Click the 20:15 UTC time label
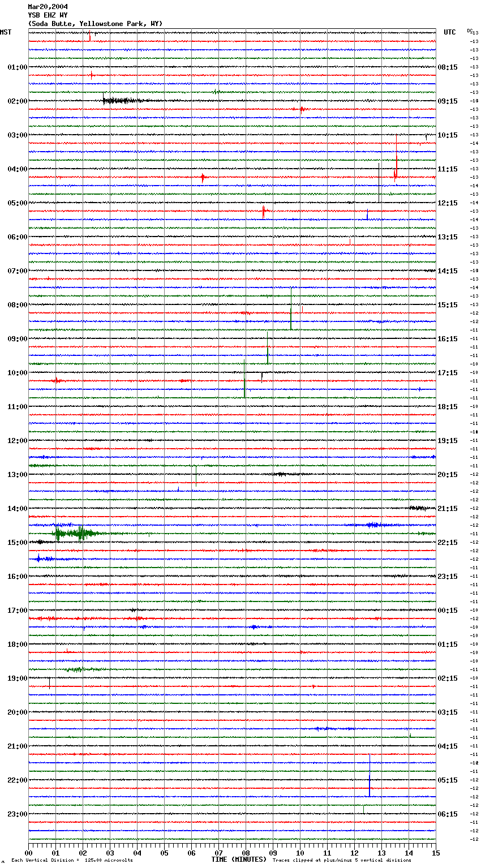Image resolution: width=481 pixels, height=868 pixels. coord(448,475)
